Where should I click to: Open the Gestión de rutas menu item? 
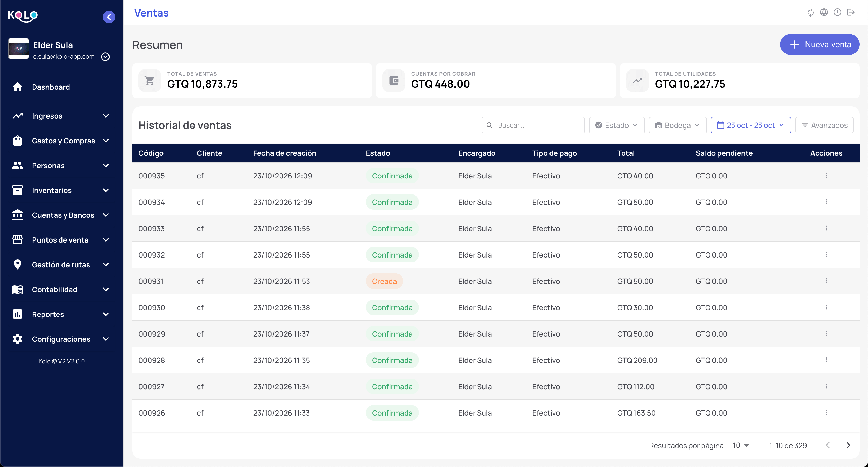click(x=61, y=264)
